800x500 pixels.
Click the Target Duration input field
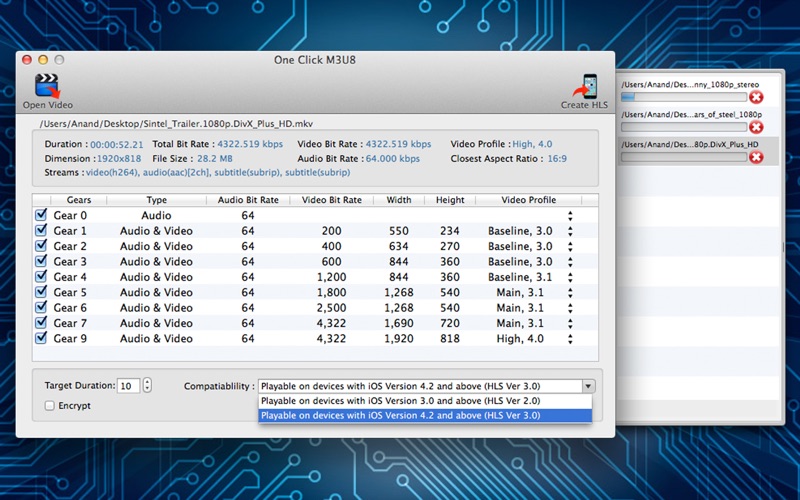[x=128, y=386]
